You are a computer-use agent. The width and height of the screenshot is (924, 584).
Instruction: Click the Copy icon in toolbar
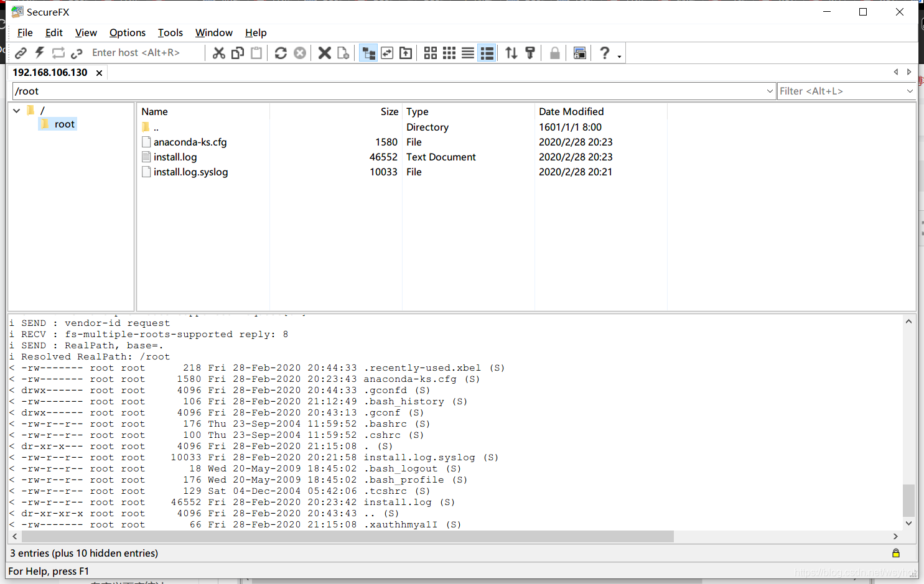[x=237, y=53]
